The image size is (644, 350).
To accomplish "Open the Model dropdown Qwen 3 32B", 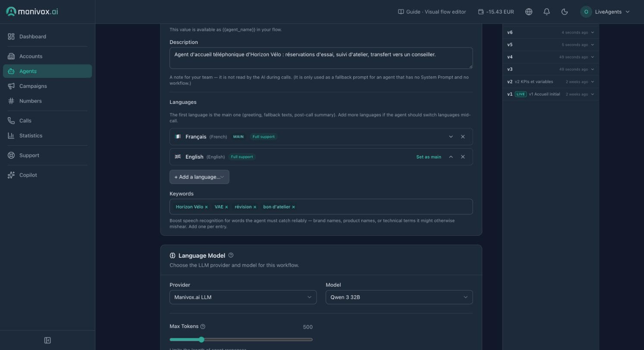I will (x=399, y=297).
